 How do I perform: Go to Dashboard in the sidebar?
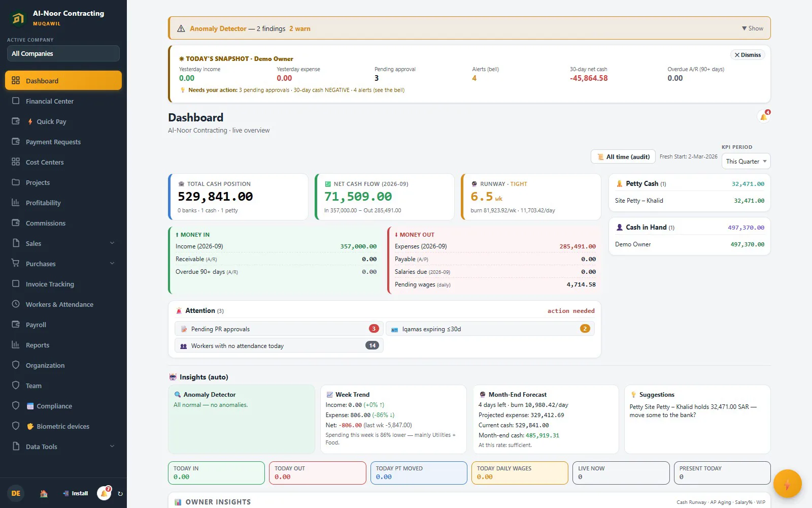63,80
